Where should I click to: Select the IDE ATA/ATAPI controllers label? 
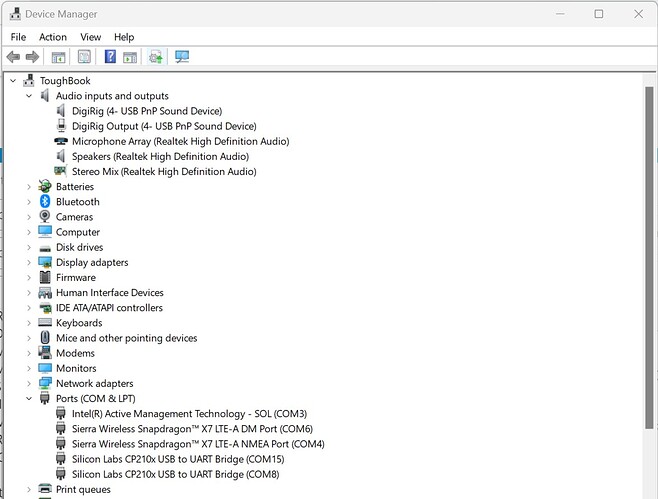click(109, 307)
